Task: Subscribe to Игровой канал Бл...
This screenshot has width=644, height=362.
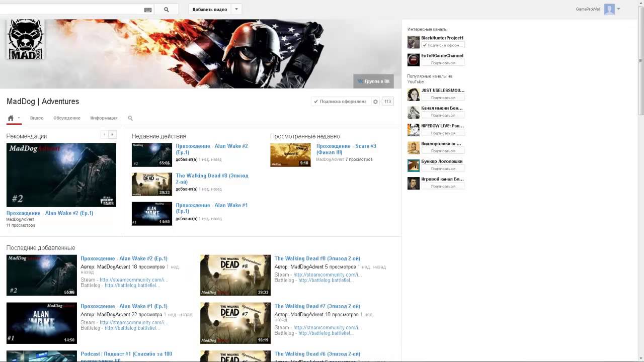Action: (443, 186)
